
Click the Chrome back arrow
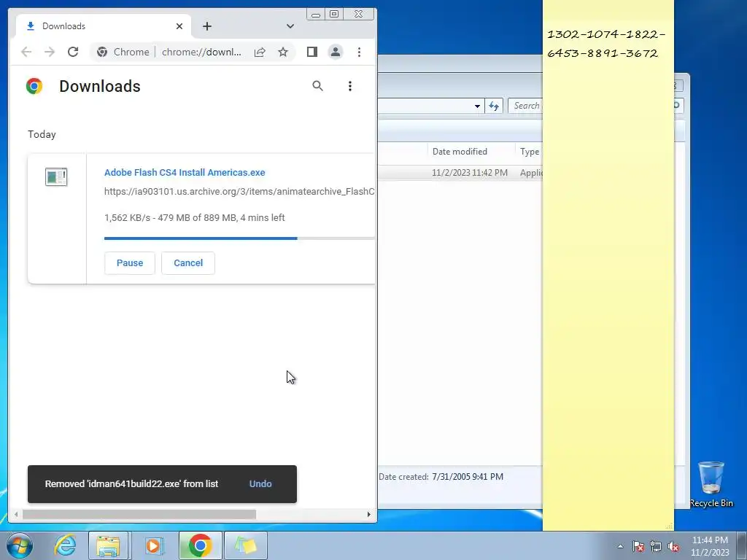(x=26, y=52)
